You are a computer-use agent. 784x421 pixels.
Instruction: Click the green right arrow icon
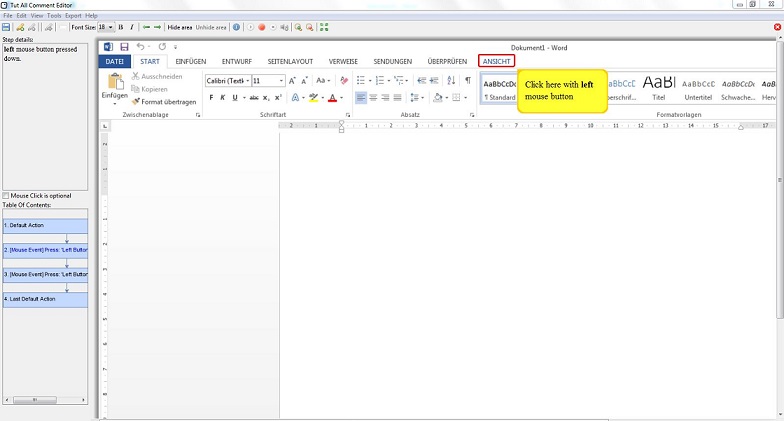[157, 27]
